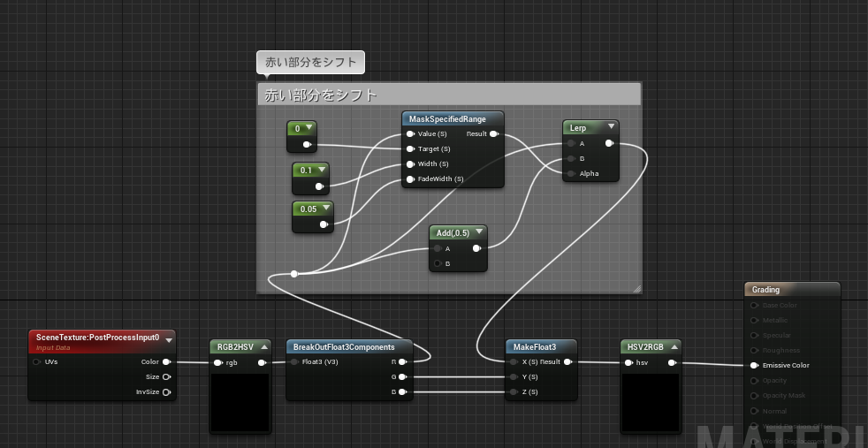Collapse the Lerp node arrow

[x=611, y=126]
